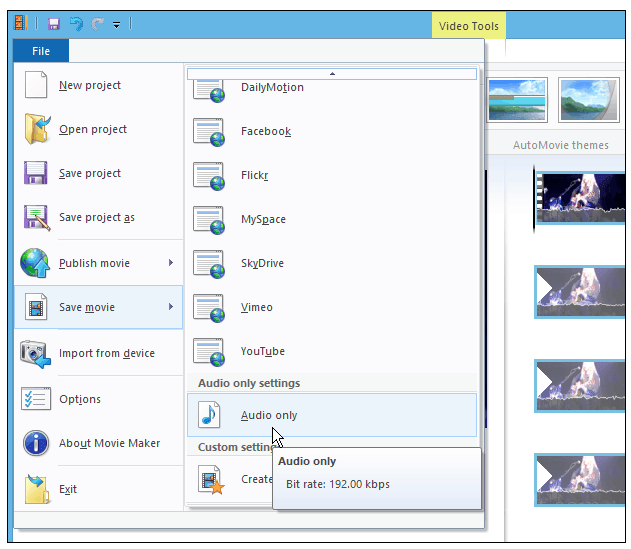
Task: Open About Movie Maker entry
Action: [x=99, y=443]
